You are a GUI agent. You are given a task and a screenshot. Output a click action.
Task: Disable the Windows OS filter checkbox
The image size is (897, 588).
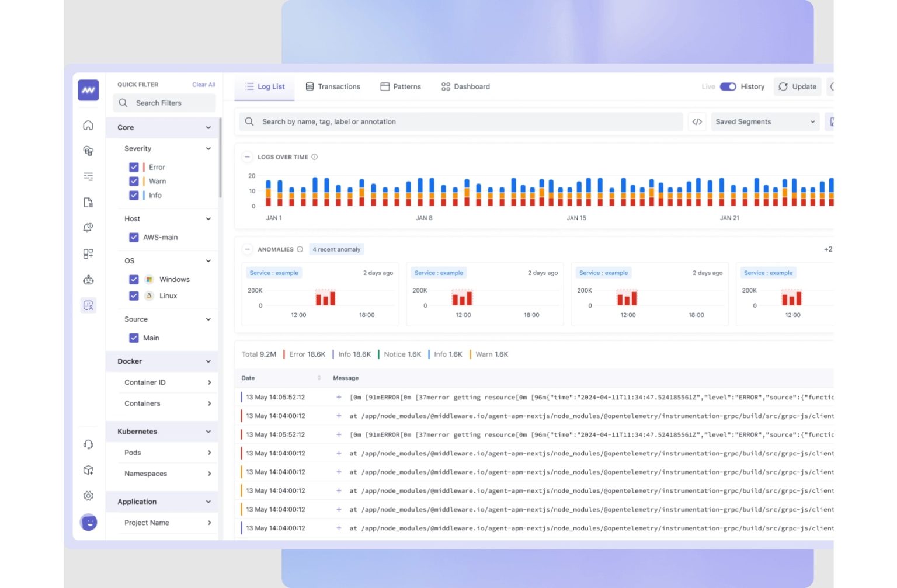pyautogui.click(x=134, y=279)
